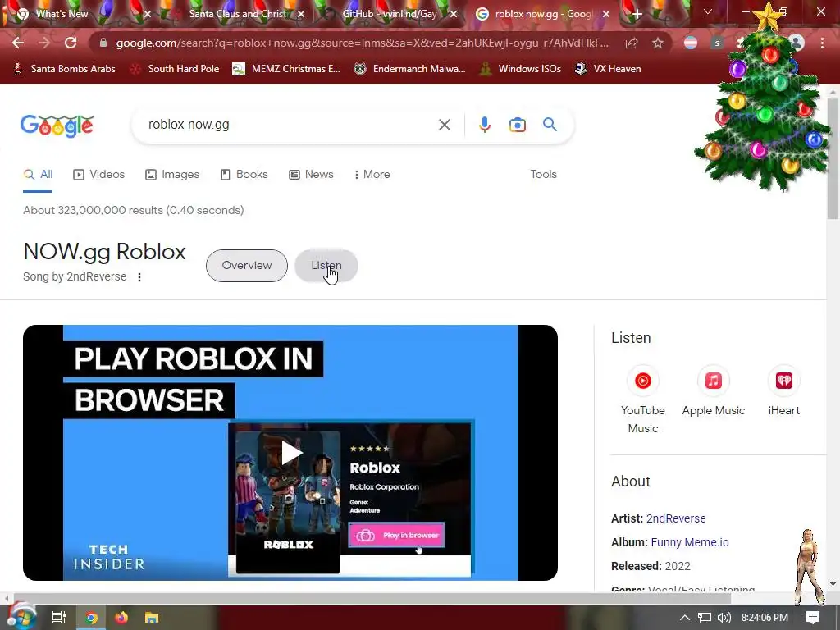
Task: Bookmark this page with star icon
Action: pos(658,43)
